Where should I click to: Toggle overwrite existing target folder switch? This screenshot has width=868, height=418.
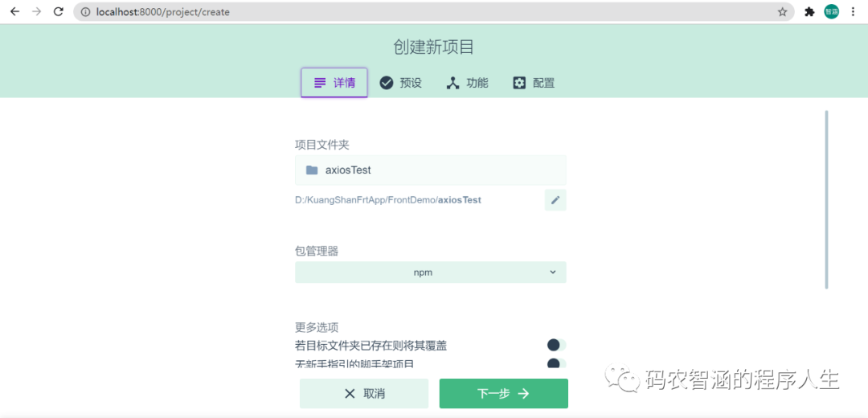click(x=556, y=346)
